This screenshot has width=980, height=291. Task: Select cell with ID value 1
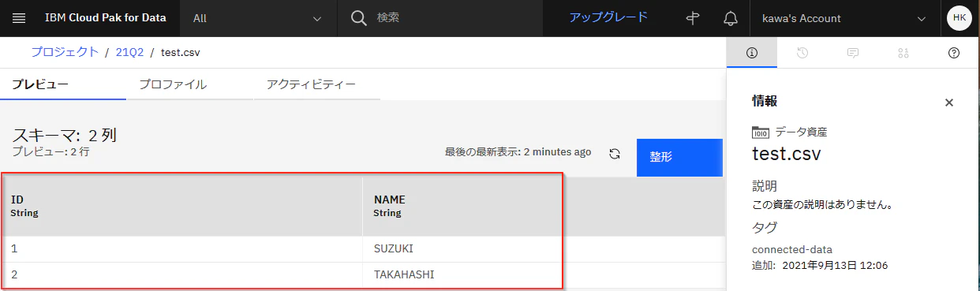(182, 249)
